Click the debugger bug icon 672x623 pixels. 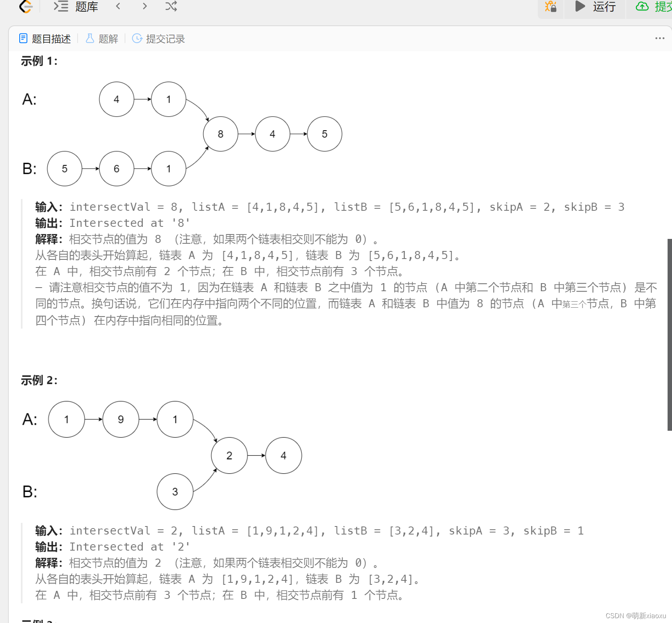coord(551,6)
